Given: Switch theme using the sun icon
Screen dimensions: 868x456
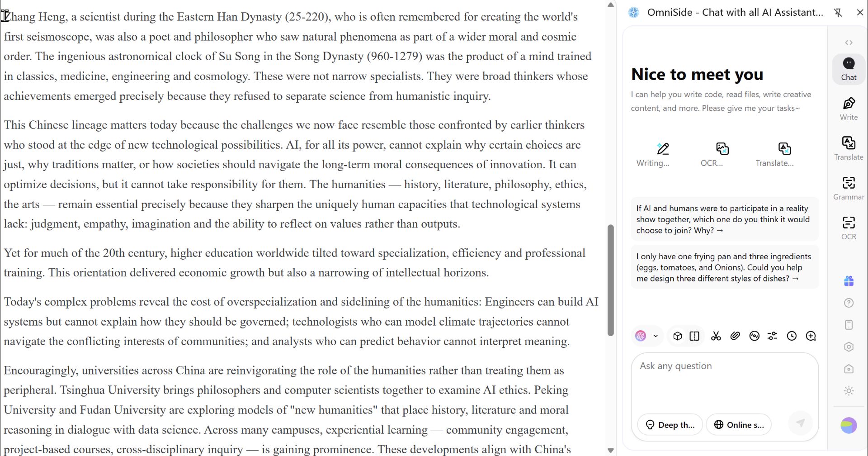Looking at the screenshot, I should pyautogui.click(x=849, y=391).
